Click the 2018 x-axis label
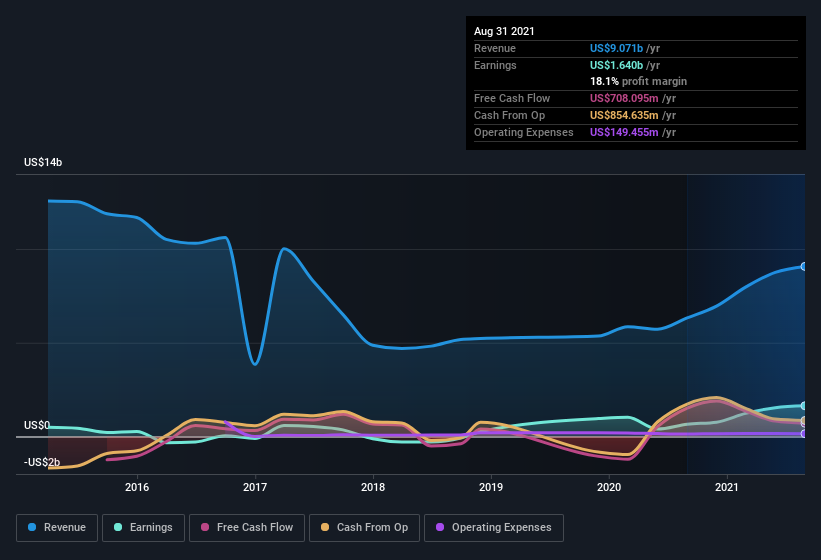821x560 pixels. (373, 487)
